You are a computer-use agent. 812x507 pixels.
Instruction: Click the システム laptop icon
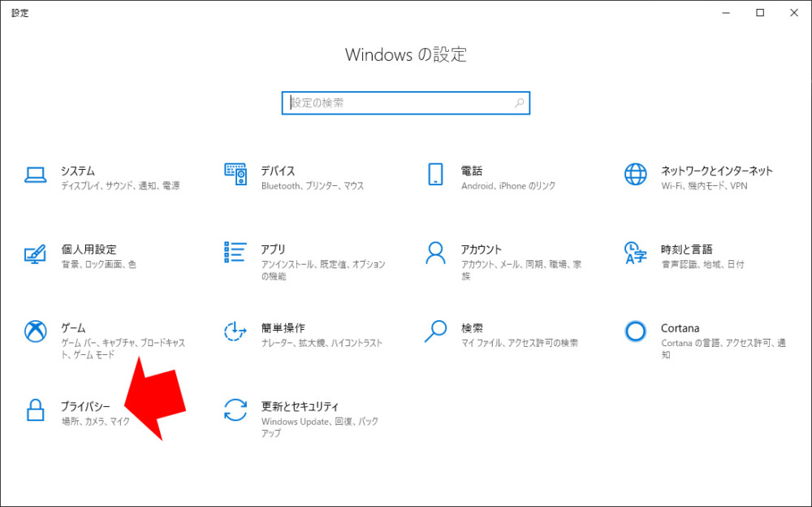(x=35, y=175)
